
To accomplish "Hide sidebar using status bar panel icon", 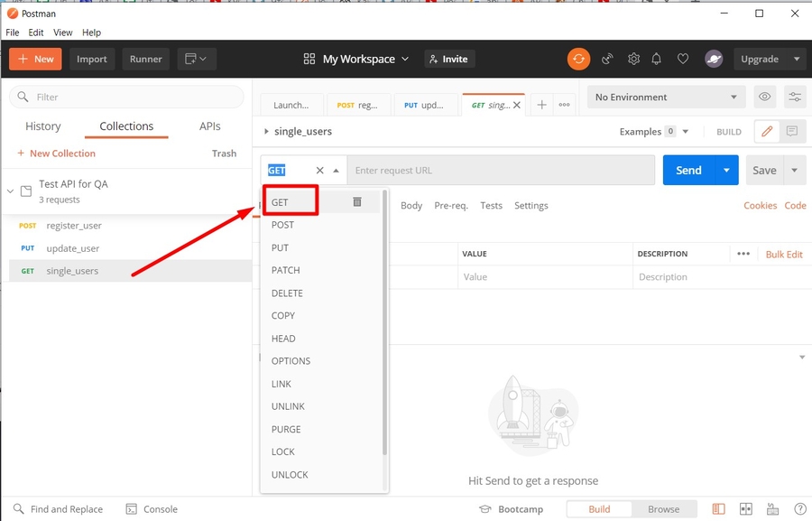I will (x=717, y=508).
